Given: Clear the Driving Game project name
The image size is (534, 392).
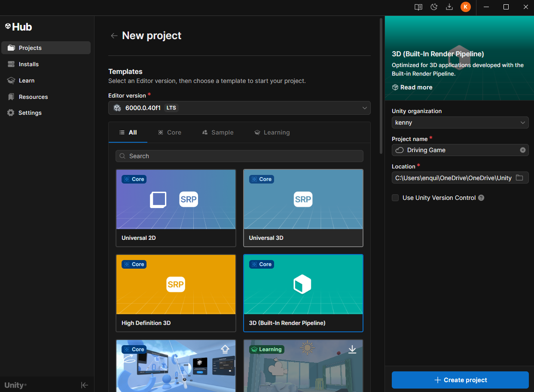Looking at the screenshot, I should (x=523, y=150).
